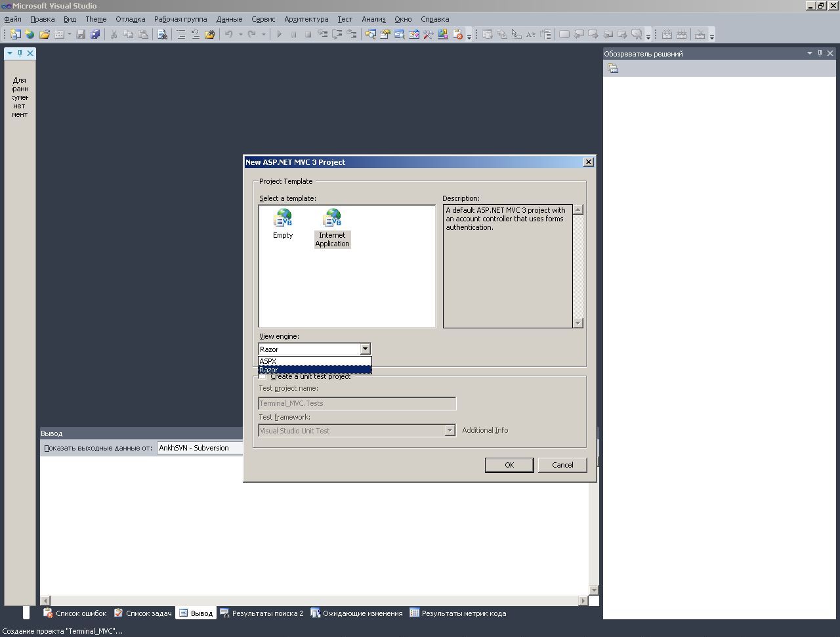The height and width of the screenshot is (637, 840).
Task: Open the output source dropdown showing AnkhSVN - Subversion
Action: pos(200,448)
